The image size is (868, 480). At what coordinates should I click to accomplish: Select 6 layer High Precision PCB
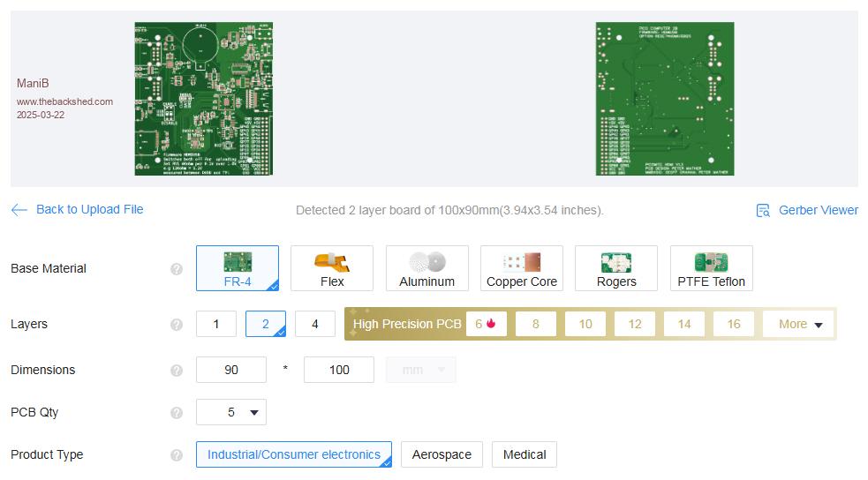pos(485,324)
